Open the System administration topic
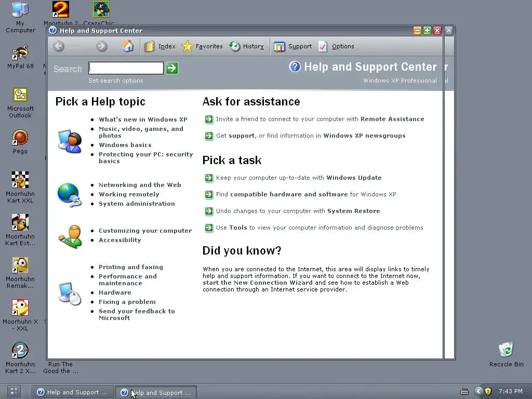The height and width of the screenshot is (399, 532). click(x=137, y=204)
